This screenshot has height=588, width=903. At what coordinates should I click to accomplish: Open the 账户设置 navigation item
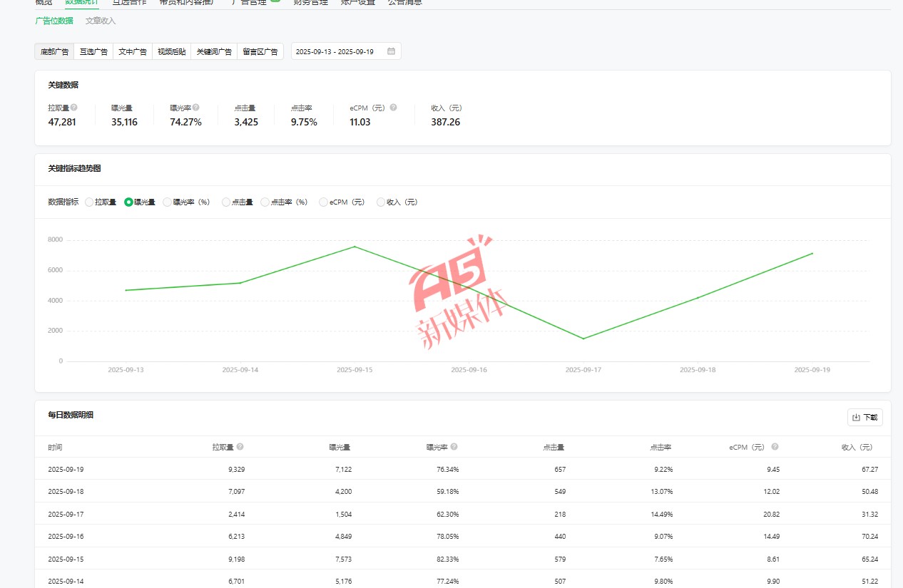(358, 3)
